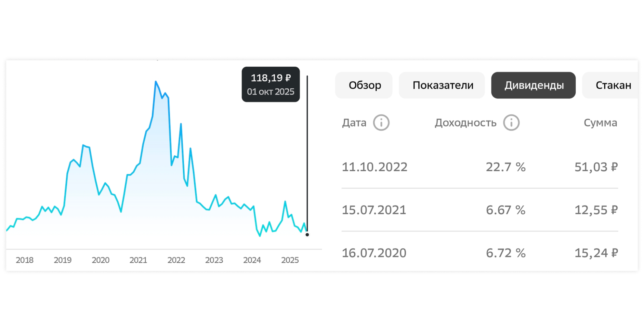Click the Доходность column header
Image resolution: width=644 pixels, height=331 pixels.
(x=466, y=123)
